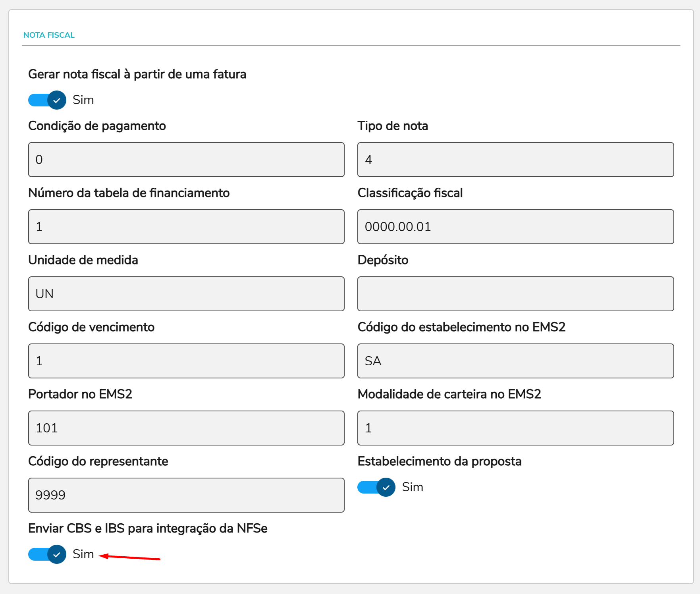Edit the Classificação fiscal input box
This screenshot has width=700, height=594.
[515, 227]
